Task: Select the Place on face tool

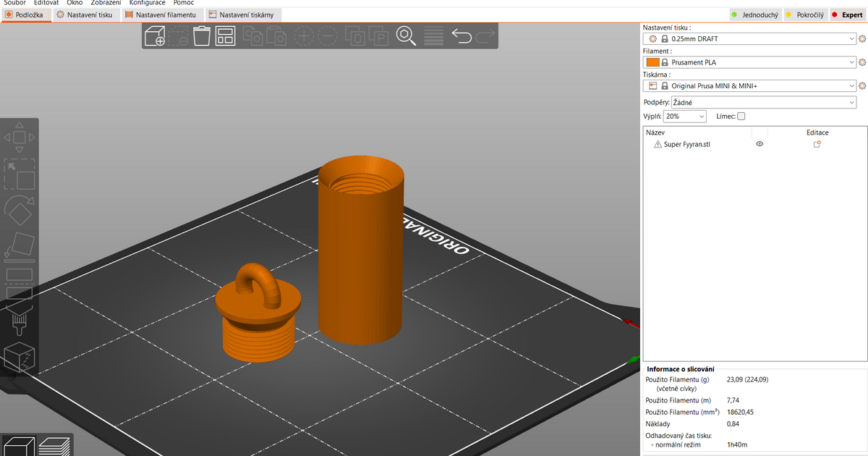Action: click(x=20, y=246)
